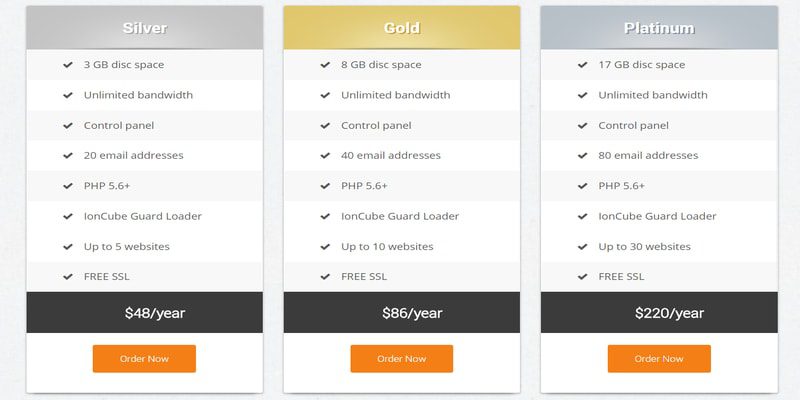Screen dimensions: 800x400
Task: Select the Gold plan header
Action: [x=402, y=28]
